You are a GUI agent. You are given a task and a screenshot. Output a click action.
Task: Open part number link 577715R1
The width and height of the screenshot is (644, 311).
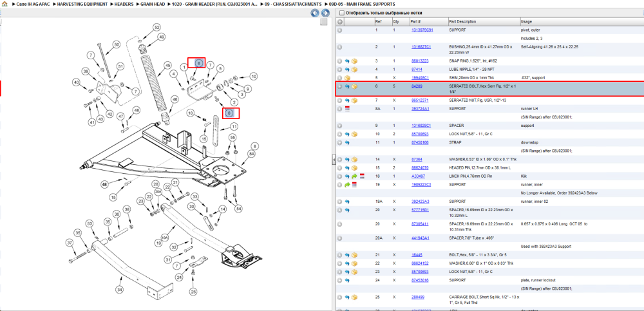pyautogui.click(x=420, y=210)
